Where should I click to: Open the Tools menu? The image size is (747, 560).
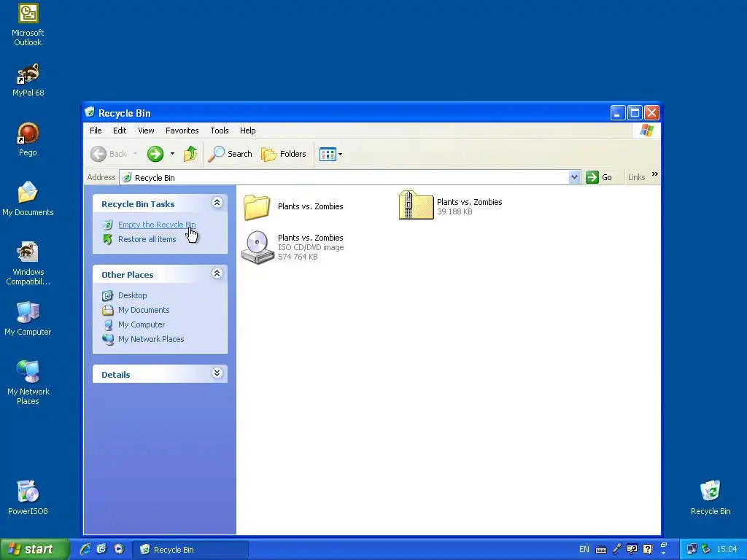tap(220, 131)
